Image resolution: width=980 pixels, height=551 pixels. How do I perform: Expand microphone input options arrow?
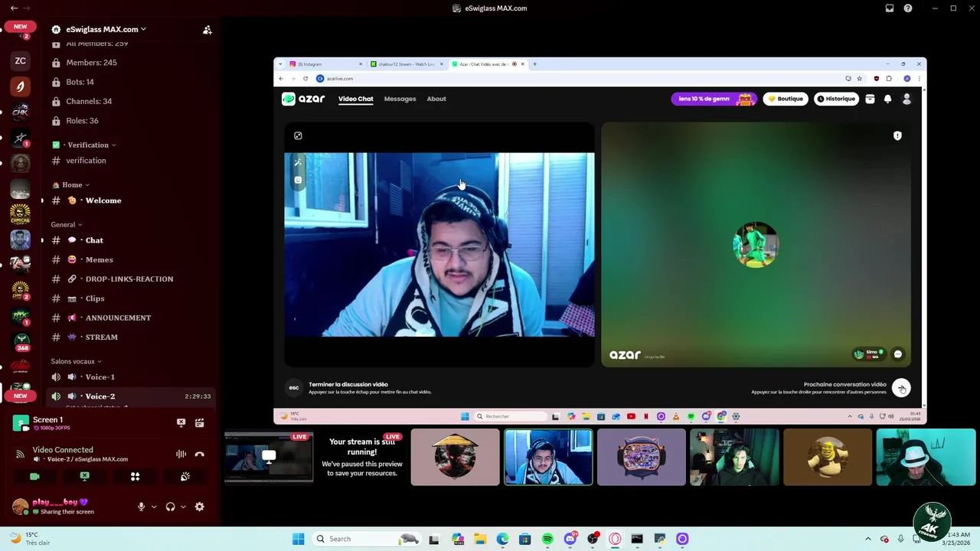(153, 507)
